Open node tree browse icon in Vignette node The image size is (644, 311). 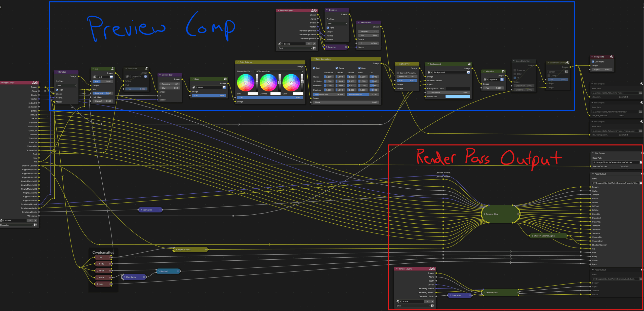click(486, 80)
